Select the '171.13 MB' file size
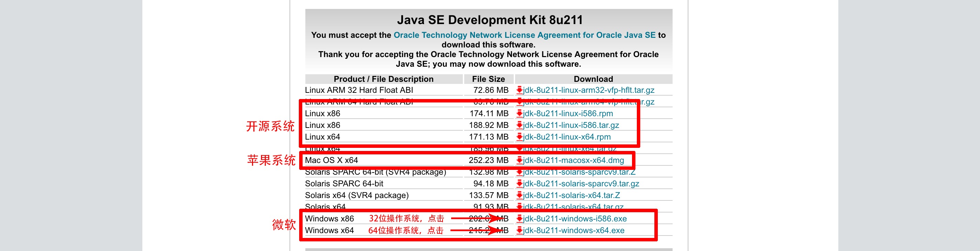The width and height of the screenshot is (980, 251). (x=489, y=137)
